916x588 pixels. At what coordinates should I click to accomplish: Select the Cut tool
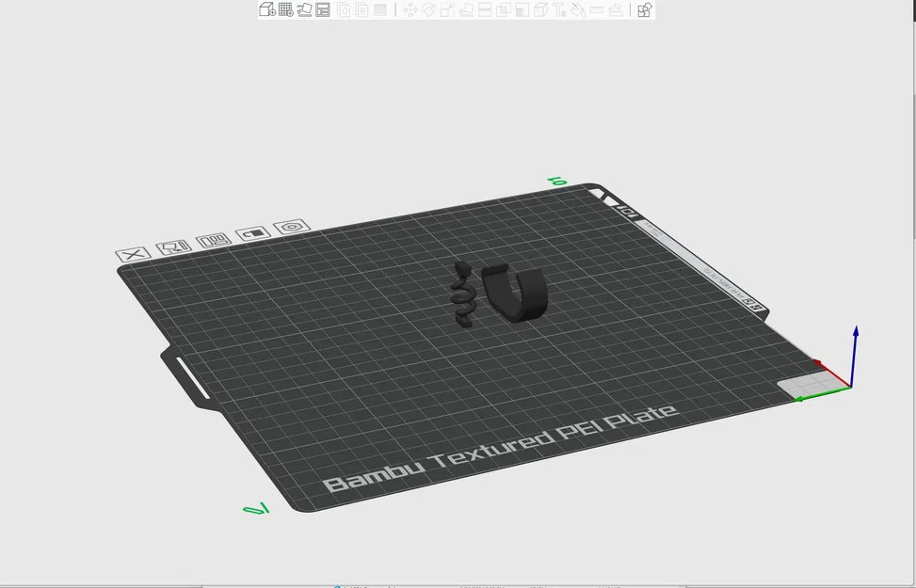coord(485,10)
